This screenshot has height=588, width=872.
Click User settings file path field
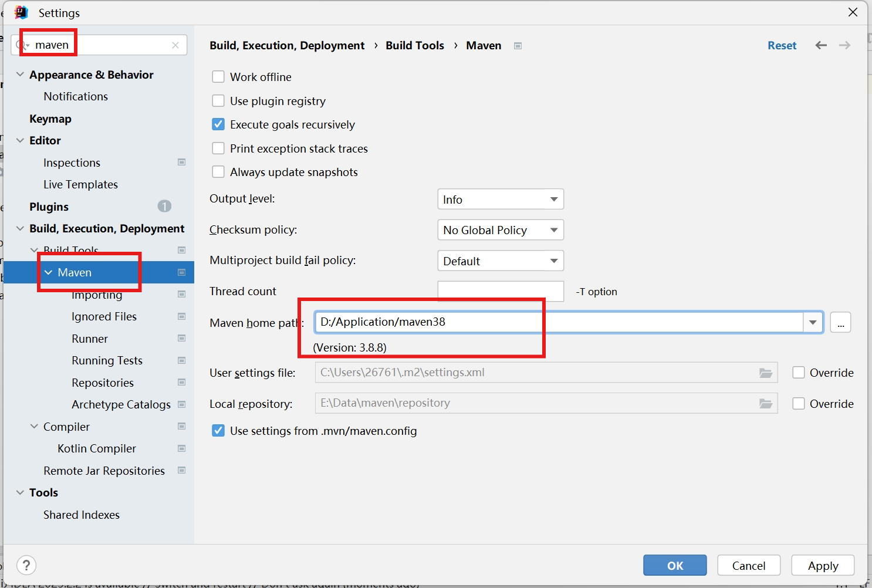point(546,373)
